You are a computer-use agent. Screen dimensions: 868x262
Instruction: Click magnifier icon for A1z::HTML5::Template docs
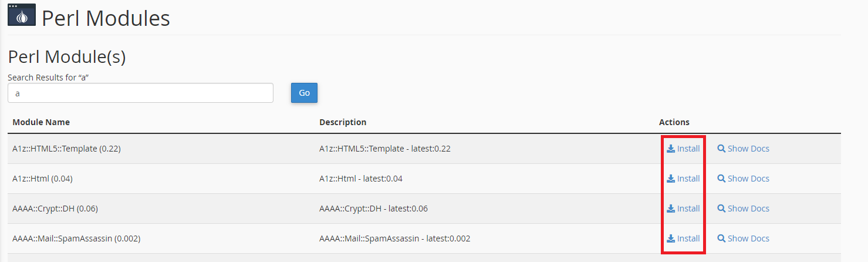point(721,149)
